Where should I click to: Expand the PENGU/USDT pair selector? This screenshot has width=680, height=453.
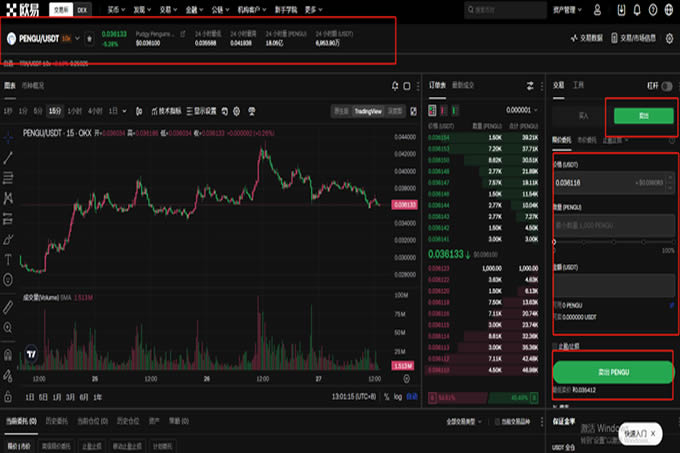pyautogui.click(x=78, y=38)
